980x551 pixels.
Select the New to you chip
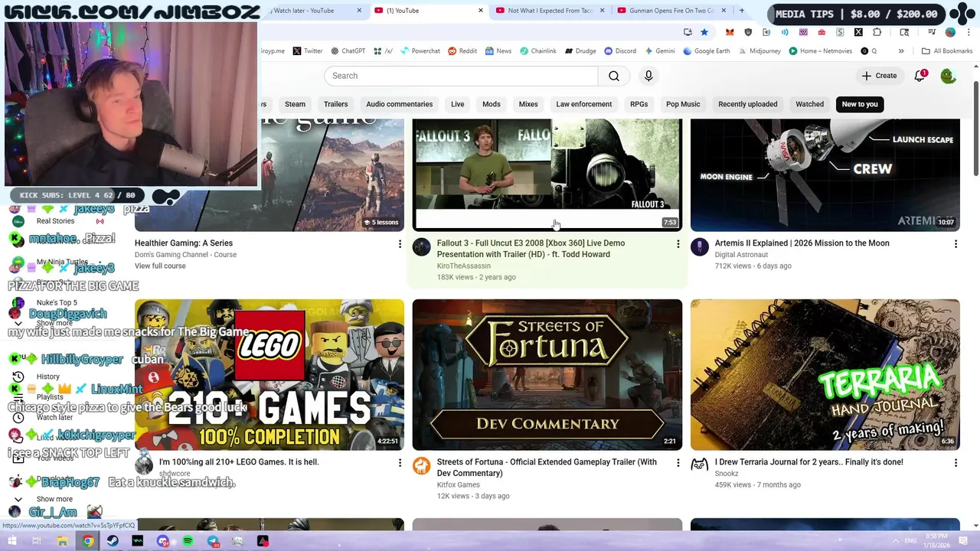[x=860, y=104]
